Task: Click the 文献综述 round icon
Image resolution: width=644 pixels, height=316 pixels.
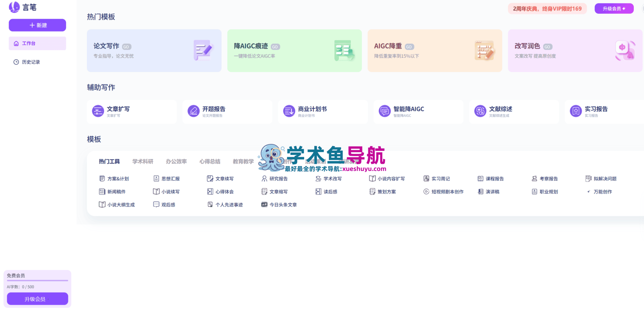Action: click(480, 111)
